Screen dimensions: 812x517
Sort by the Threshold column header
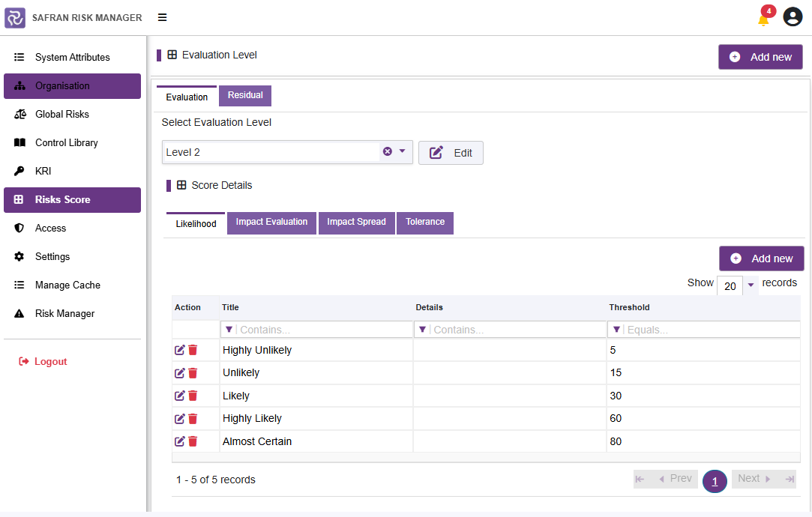629,307
